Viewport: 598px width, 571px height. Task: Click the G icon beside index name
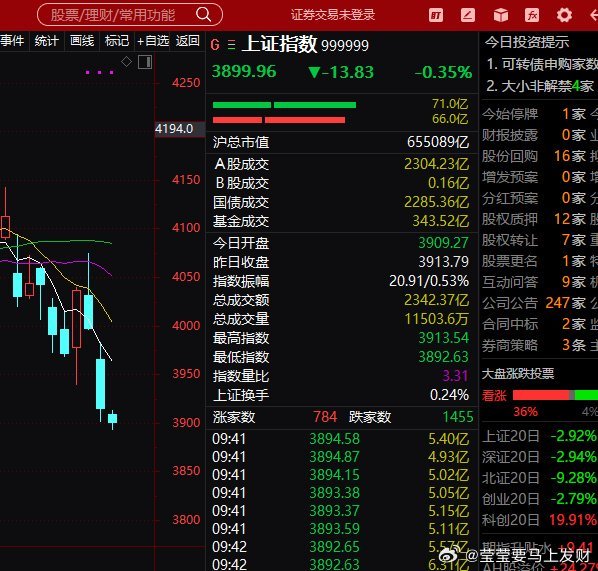click(x=215, y=45)
